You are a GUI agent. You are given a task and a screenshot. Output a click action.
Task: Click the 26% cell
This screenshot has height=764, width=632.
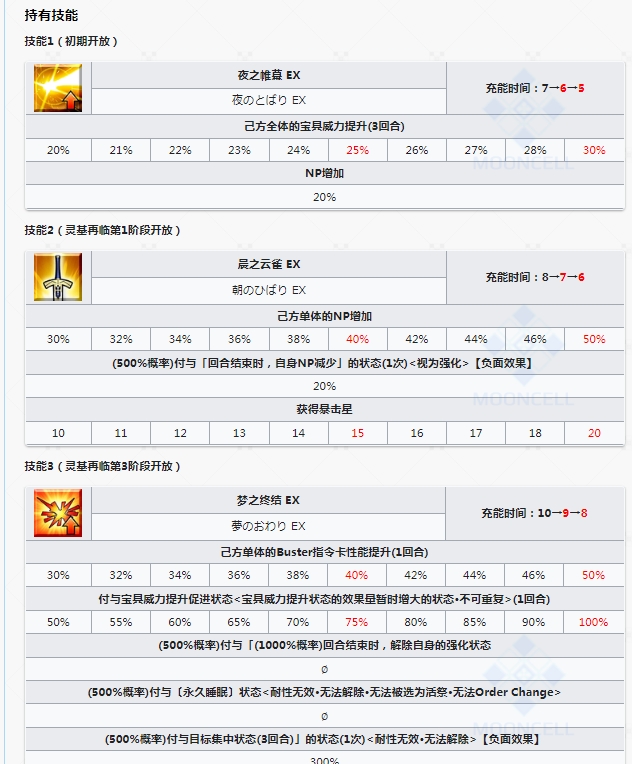417,150
